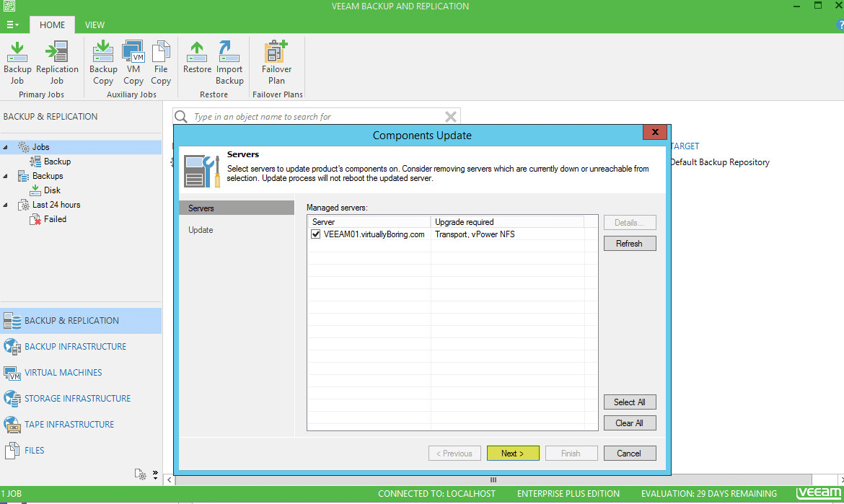Image resolution: width=844 pixels, height=504 pixels.
Task: Click the Select All button
Action: click(630, 402)
